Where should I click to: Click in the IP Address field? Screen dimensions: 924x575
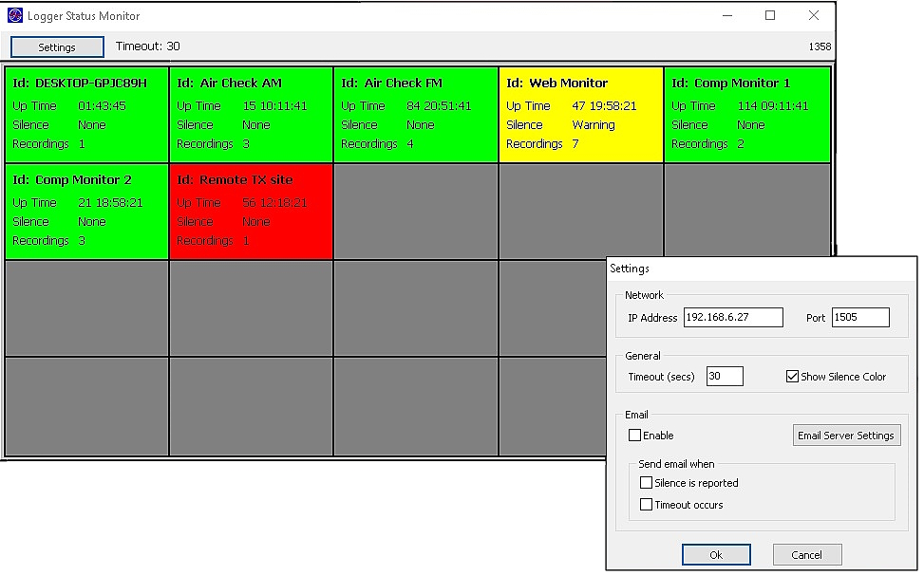coord(733,317)
